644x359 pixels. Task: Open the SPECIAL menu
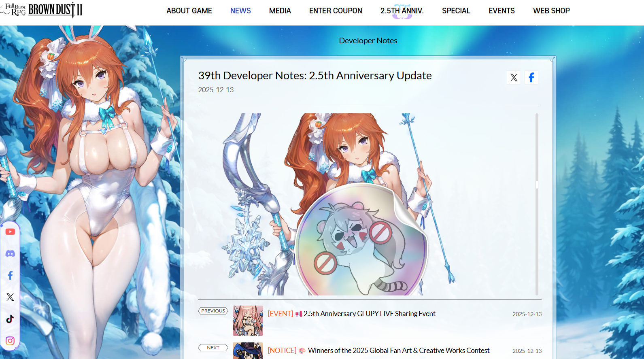click(x=456, y=11)
